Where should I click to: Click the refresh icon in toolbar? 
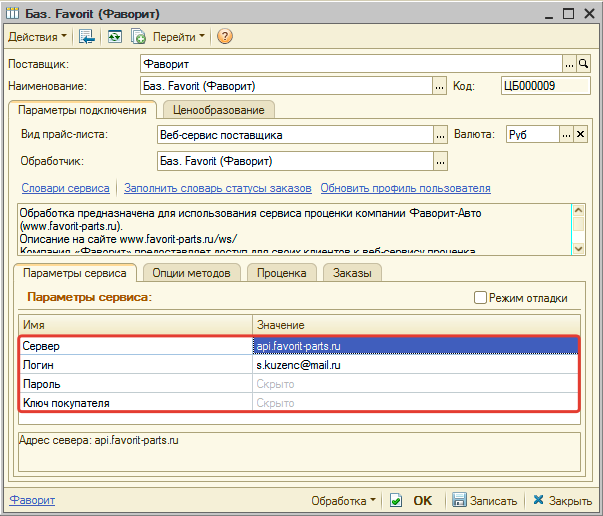115,37
